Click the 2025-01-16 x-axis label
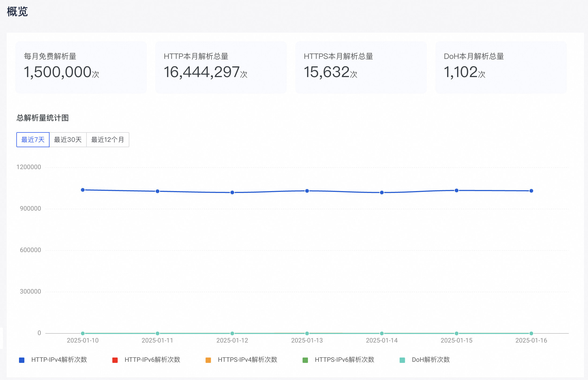Screen dimensions: 588x380 coord(531,340)
